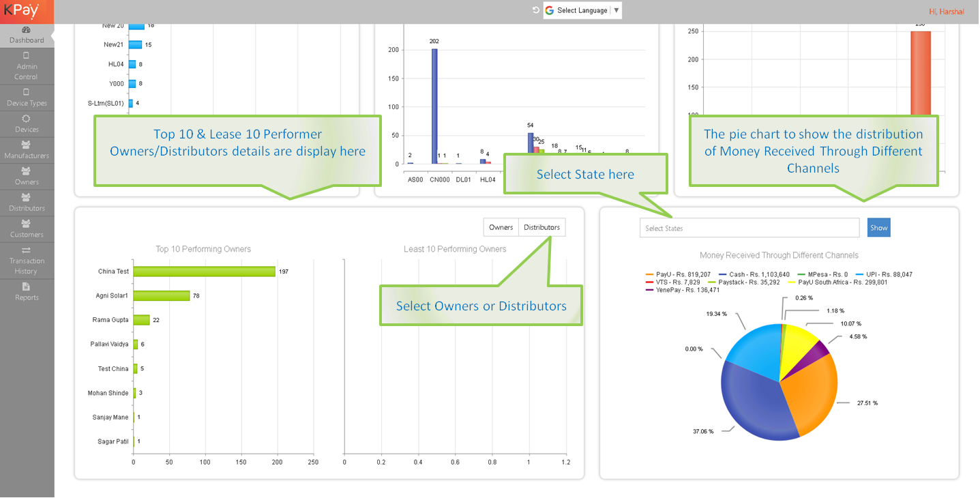Click the Distributors people icon in sidebar
Viewport: 980px width, 498px height.
(x=27, y=197)
